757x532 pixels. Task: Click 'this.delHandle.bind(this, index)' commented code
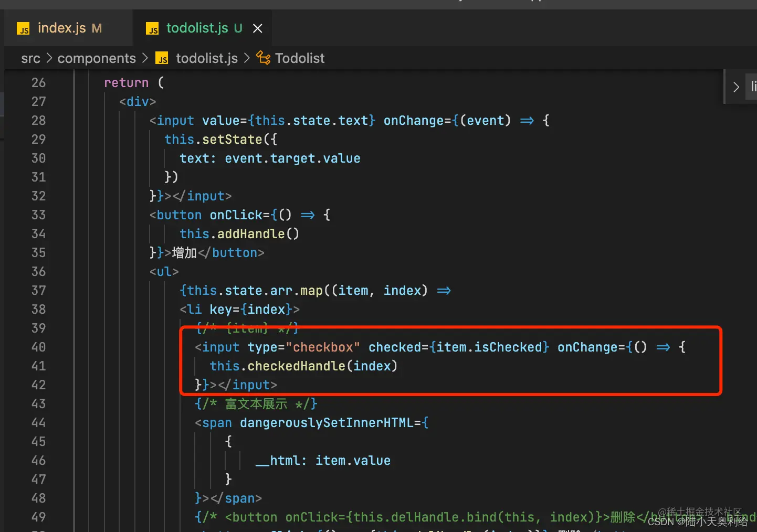click(474, 517)
